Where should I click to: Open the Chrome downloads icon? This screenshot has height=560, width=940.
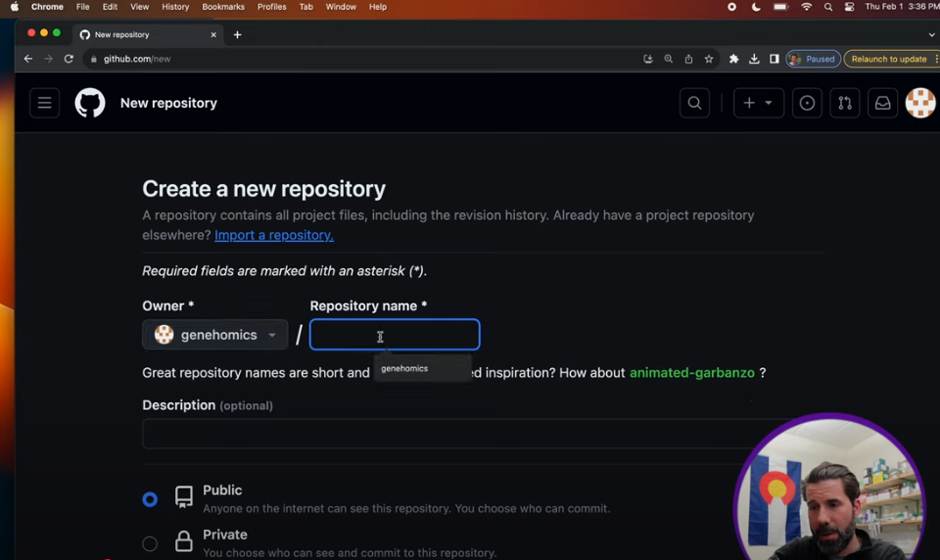pos(754,59)
